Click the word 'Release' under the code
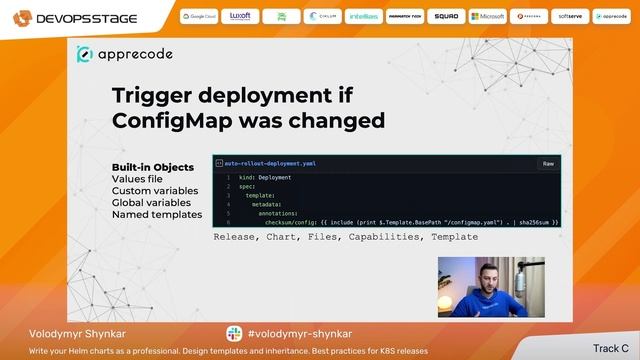640x360 pixels. tap(234, 237)
